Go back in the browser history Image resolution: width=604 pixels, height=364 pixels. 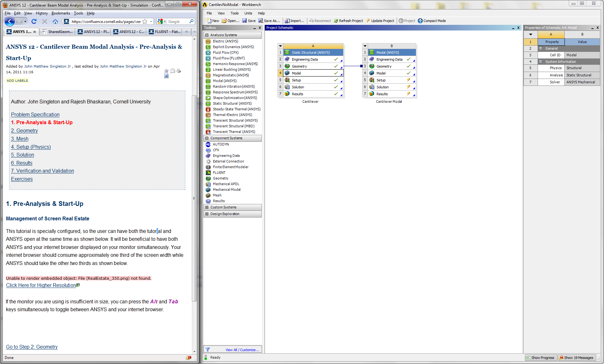[9, 21]
